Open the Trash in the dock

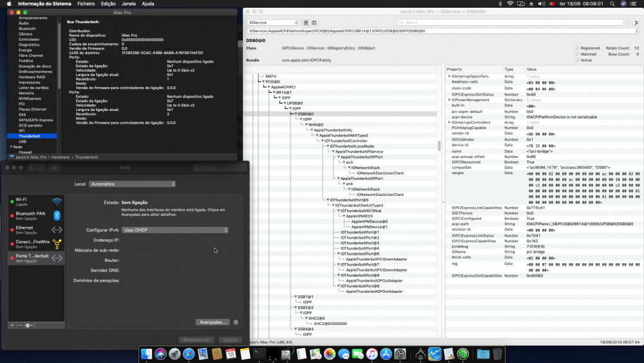coord(497,354)
